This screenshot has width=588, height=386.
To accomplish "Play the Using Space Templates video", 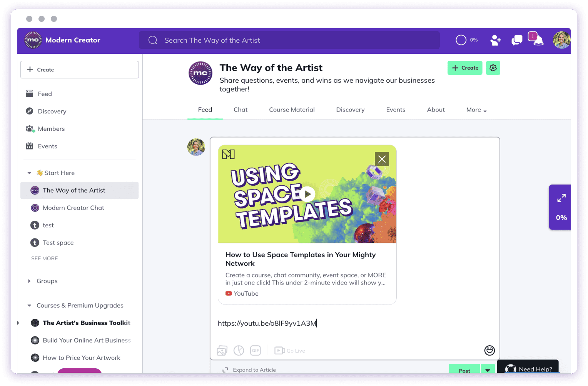I will tap(307, 194).
